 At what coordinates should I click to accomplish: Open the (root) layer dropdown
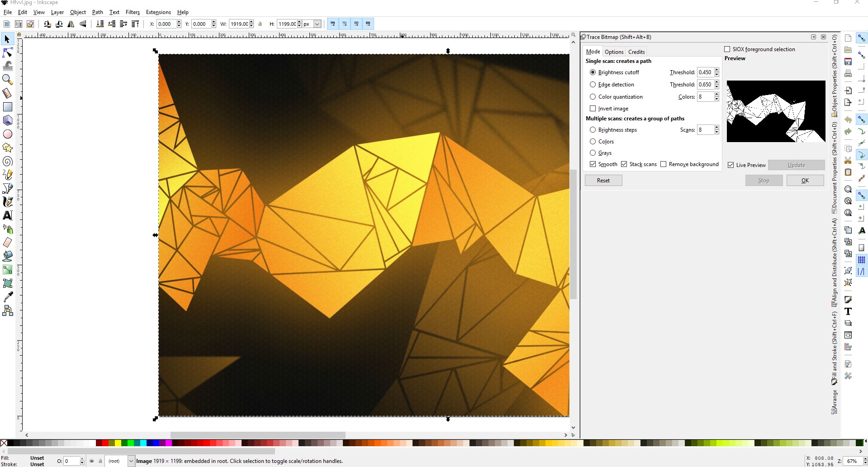coord(131,461)
